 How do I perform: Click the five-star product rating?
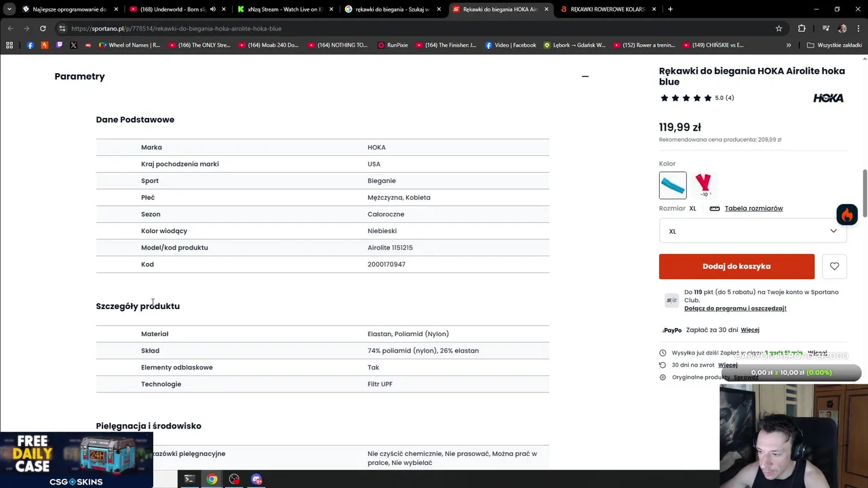(x=686, y=98)
